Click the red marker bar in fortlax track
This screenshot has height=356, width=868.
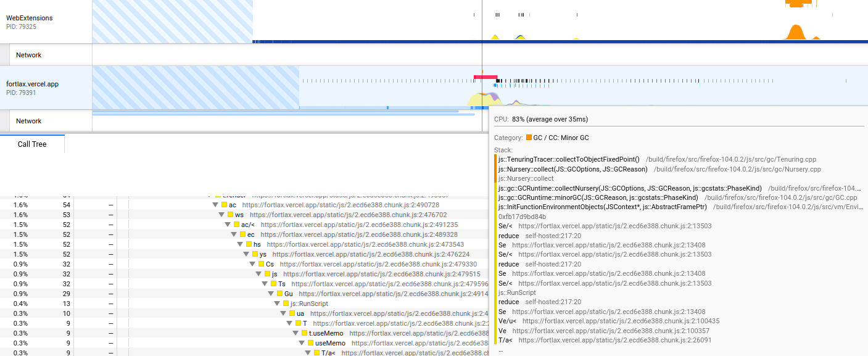[486, 77]
